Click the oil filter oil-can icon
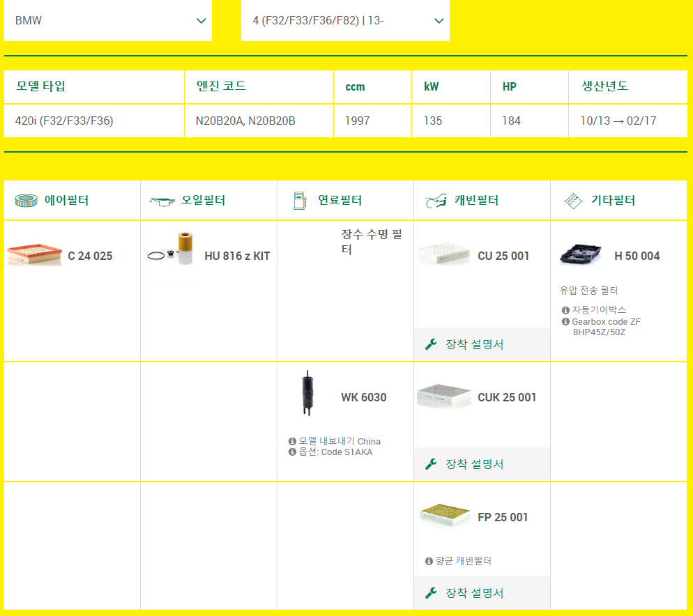Image resolution: width=693 pixels, height=616 pixels. click(x=162, y=201)
